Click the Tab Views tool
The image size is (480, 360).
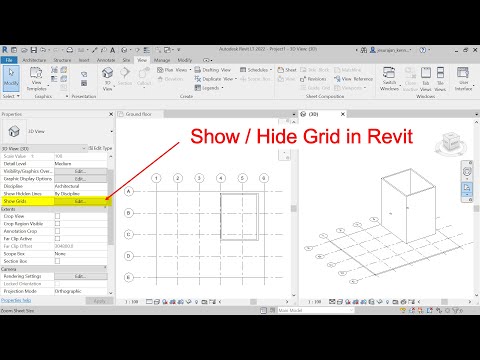coord(426,79)
